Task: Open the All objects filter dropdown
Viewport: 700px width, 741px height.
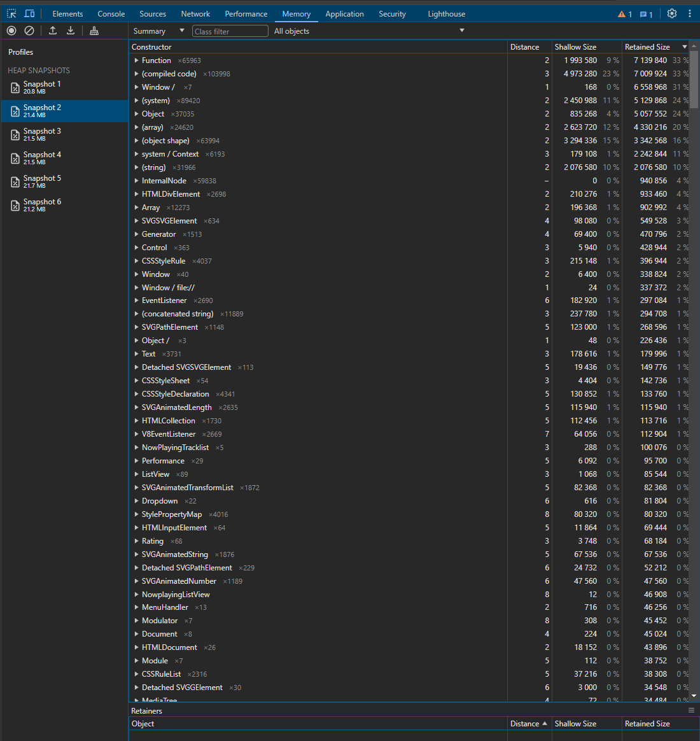Action: tap(369, 31)
